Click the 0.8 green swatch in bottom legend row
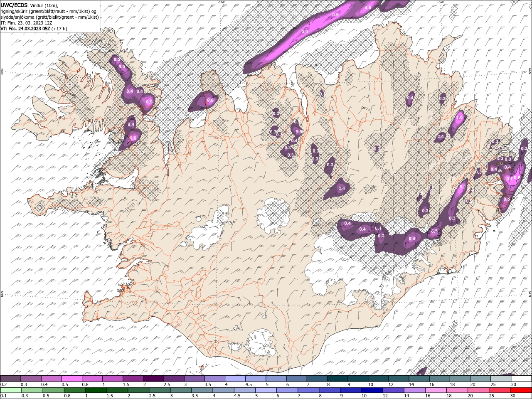Viewport: 532px width, 399px height. (x=74, y=390)
